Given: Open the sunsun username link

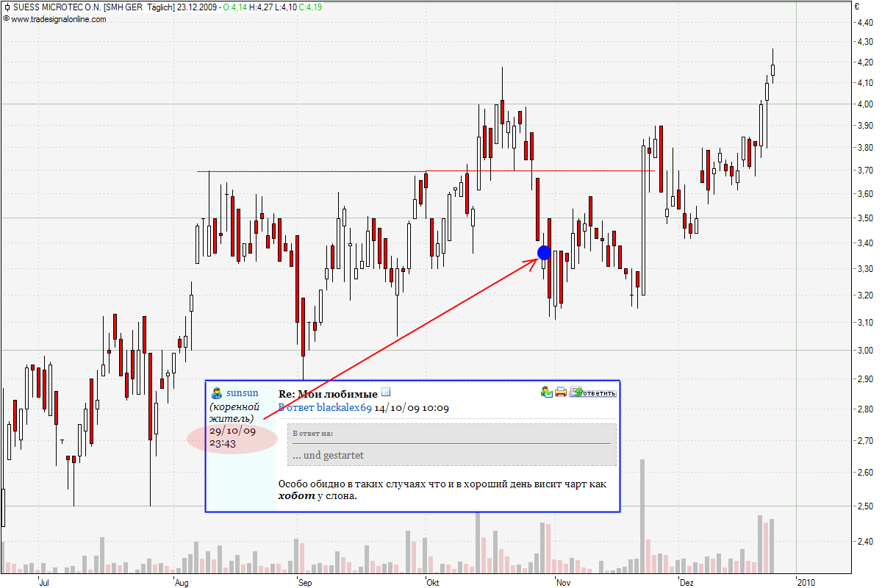Looking at the screenshot, I should point(242,393).
